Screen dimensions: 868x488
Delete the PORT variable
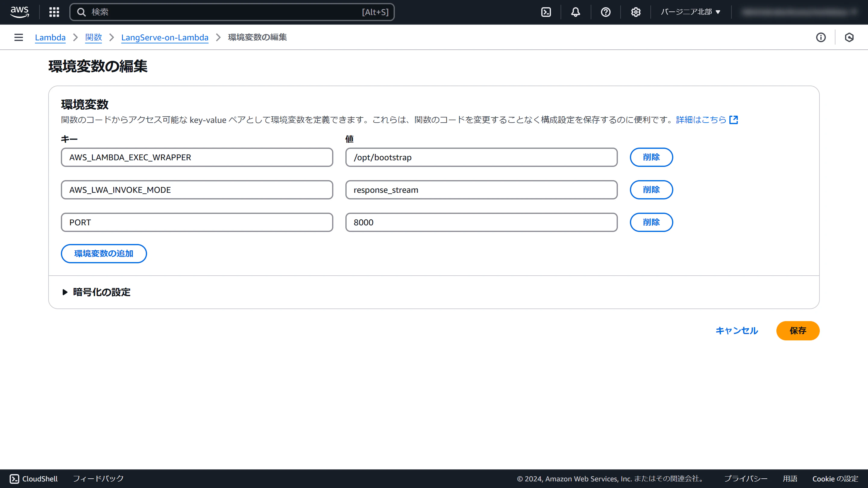point(651,222)
